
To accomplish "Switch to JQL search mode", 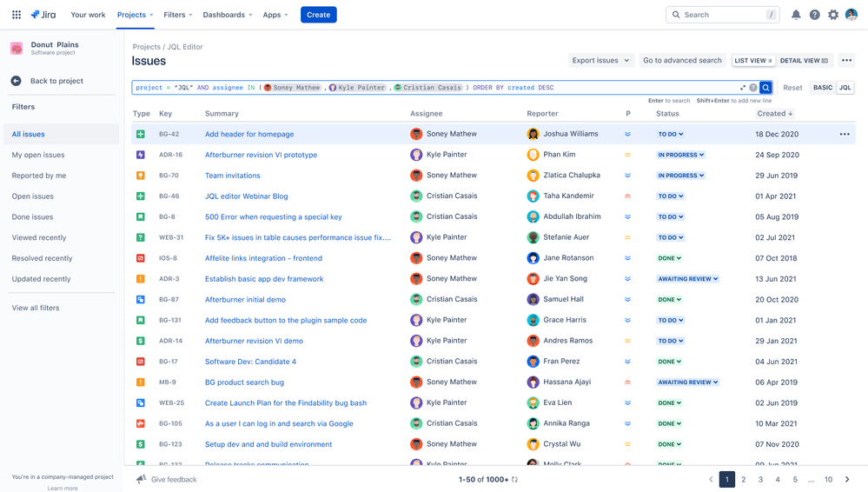I will coord(845,88).
